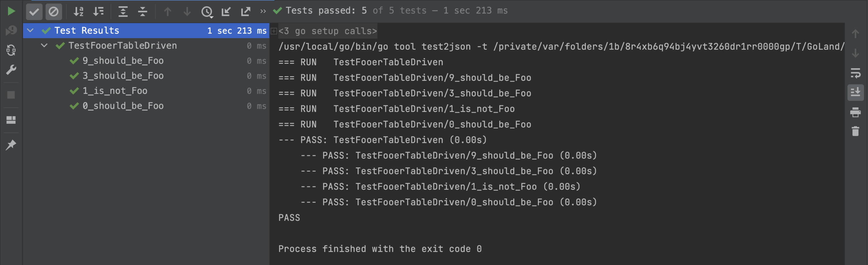Click the green Run tests button
Screen dimensions: 868x265
pos(11,11)
